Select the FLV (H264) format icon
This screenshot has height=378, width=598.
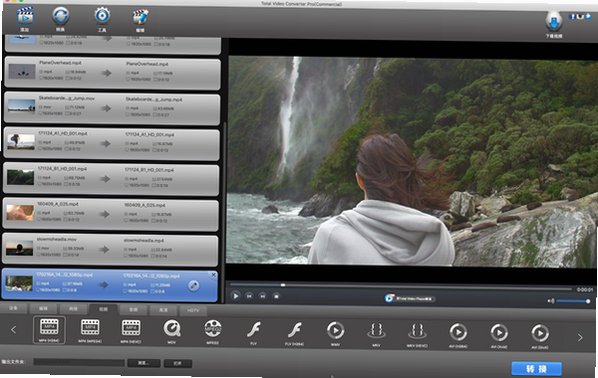point(294,330)
